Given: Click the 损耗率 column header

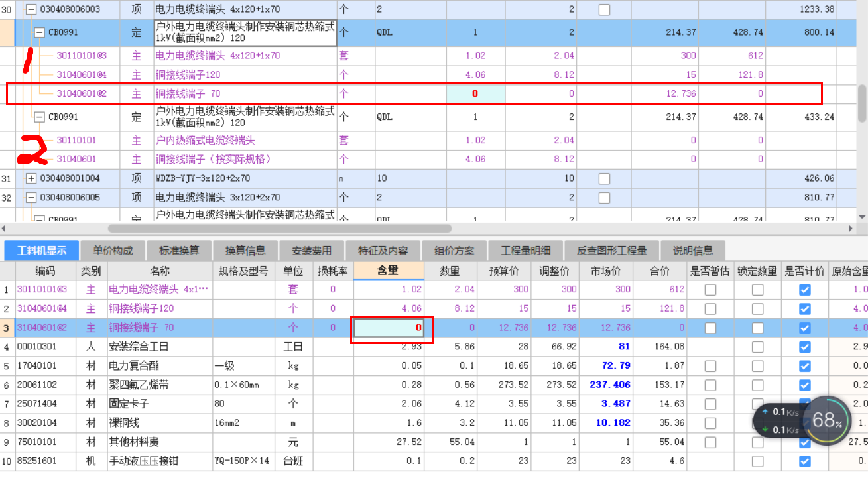Looking at the screenshot, I should [x=333, y=271].
